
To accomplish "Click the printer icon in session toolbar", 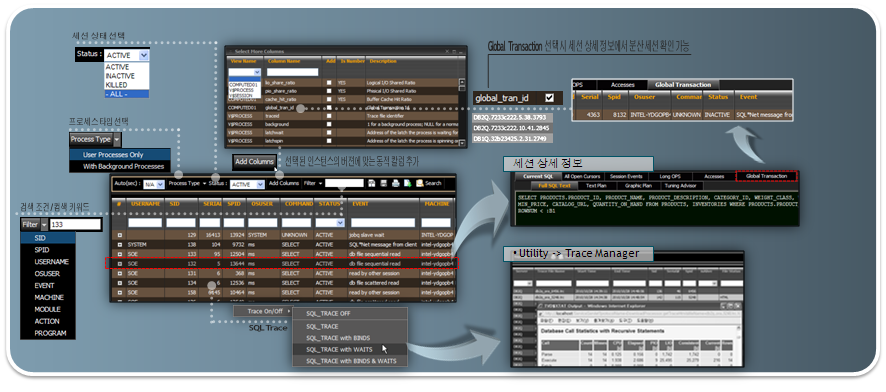I will (396, 183).
